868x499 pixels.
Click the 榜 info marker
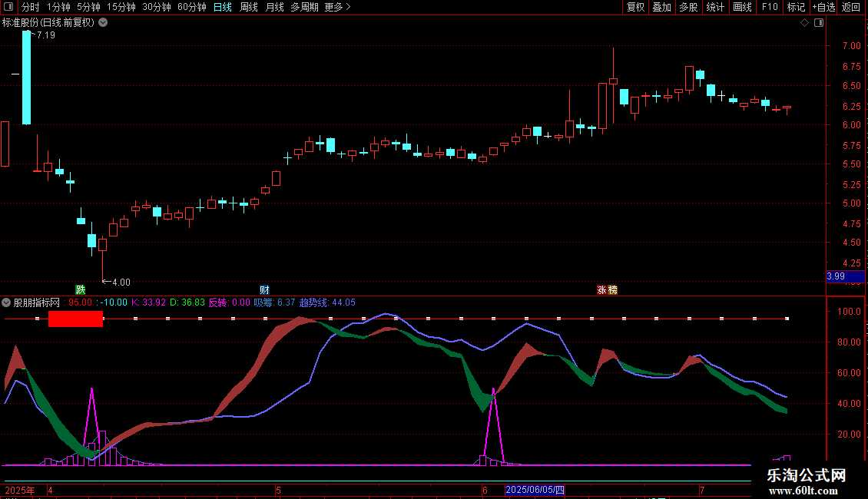(x=611, y=290)
